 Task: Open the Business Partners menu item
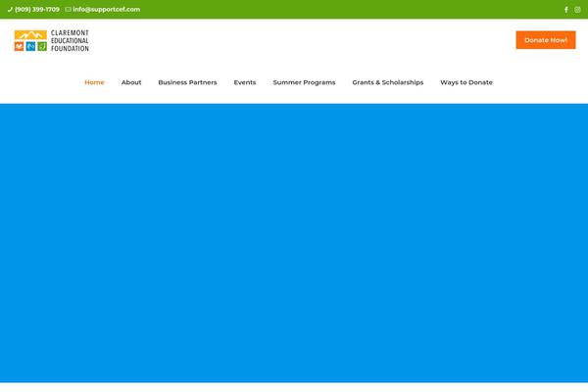187,82
